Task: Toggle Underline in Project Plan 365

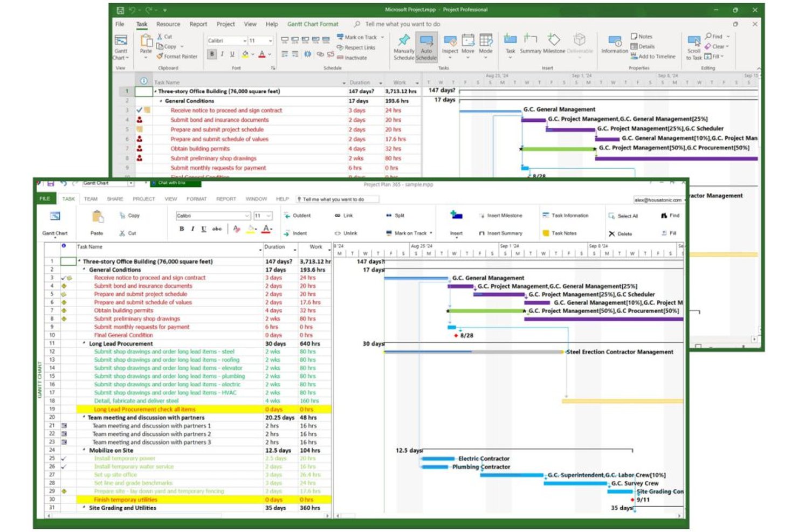Action: (204, 229)
